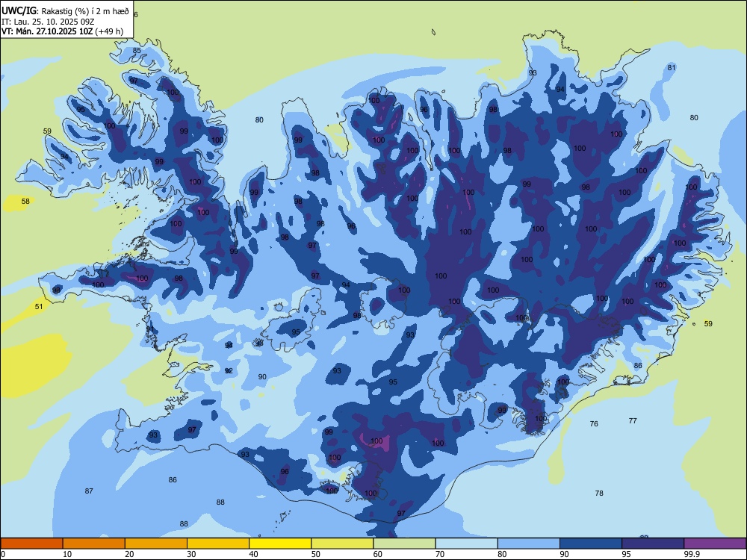The image size is (747, 560).
Task: Click the '10' legend tick label
Action: [x=67, y=554]
